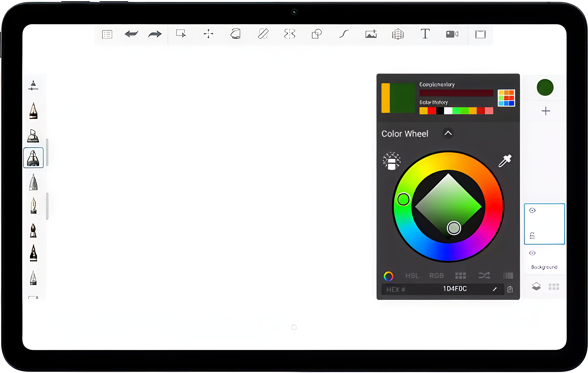Image resolution: width=588 pixels, height=373 pixels.
Task: Hide the Background layer
Action: tap(532, 253)
